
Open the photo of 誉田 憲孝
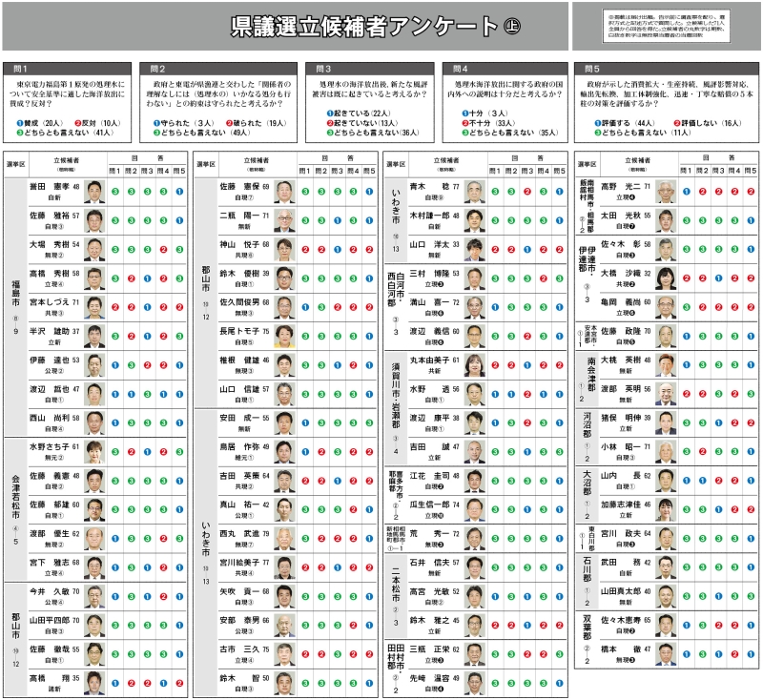point(94,192)
